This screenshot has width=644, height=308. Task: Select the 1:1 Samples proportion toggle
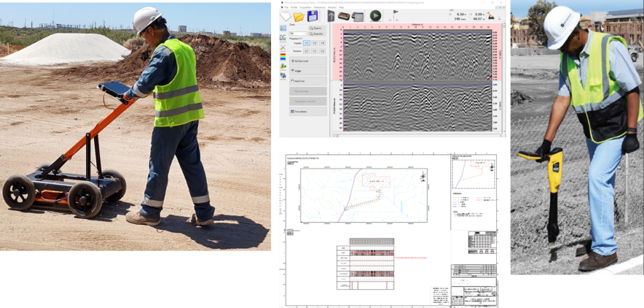[x=306, y=43]
